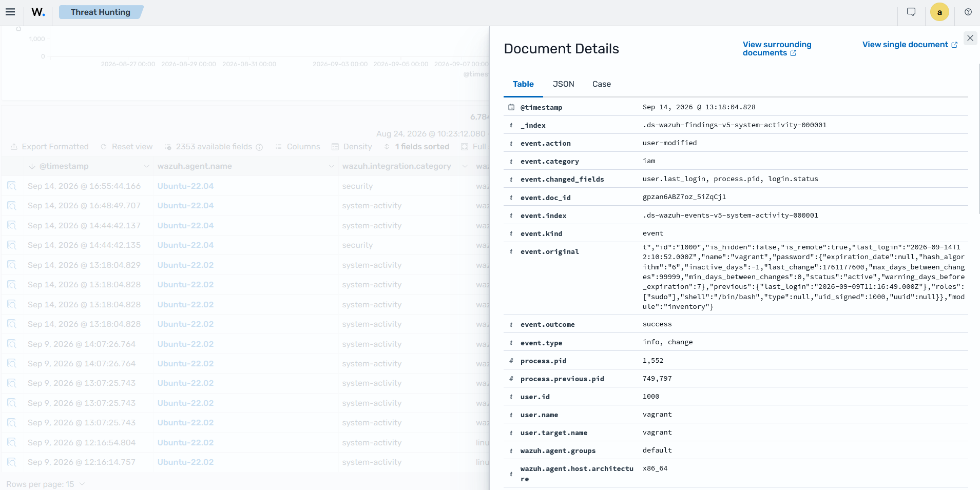980x490 pixels.
Task: Open the user avatar menu
Action: [939, 12]
